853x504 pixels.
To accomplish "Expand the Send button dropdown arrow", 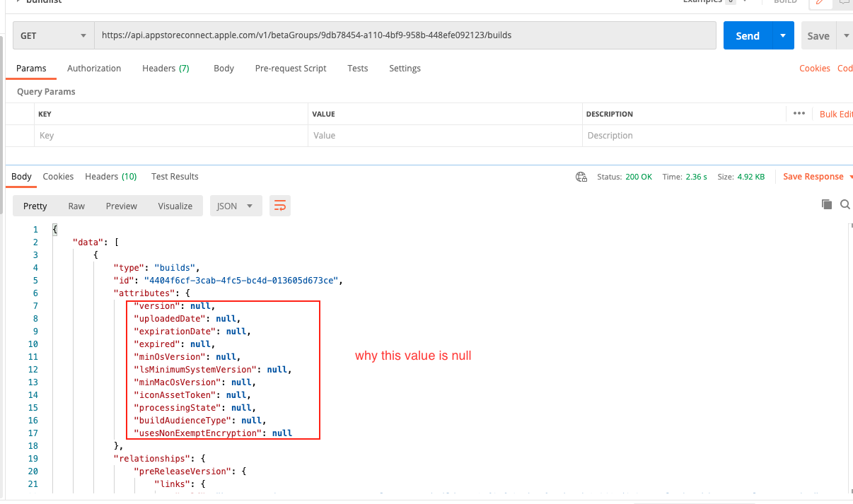I will (782, 35).
